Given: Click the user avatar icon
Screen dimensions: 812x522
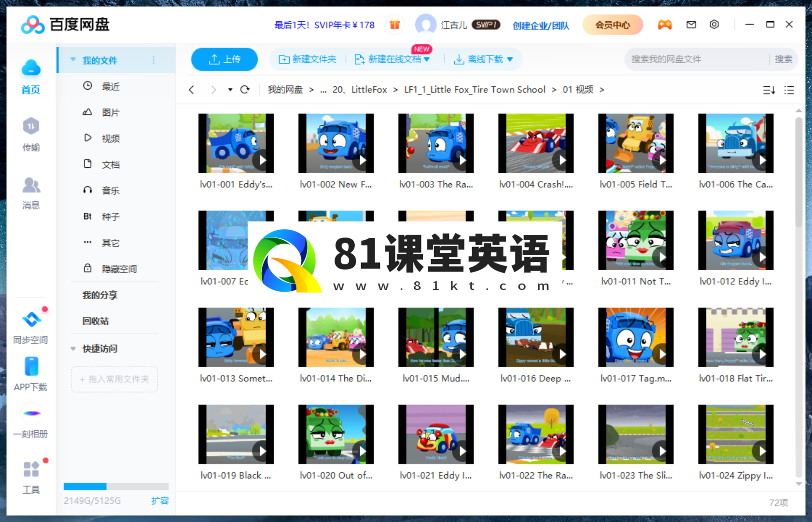Looking at the screenshot, I should (425, 25).
